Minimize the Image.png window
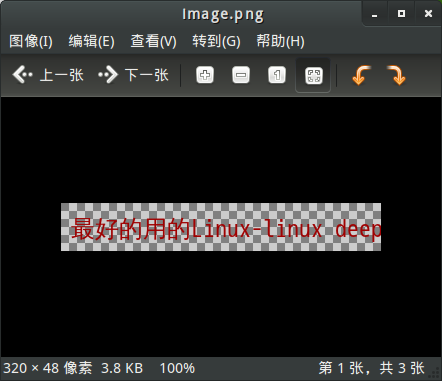Image resolution: width=442 pixels, height=381 pixels. 375,14
